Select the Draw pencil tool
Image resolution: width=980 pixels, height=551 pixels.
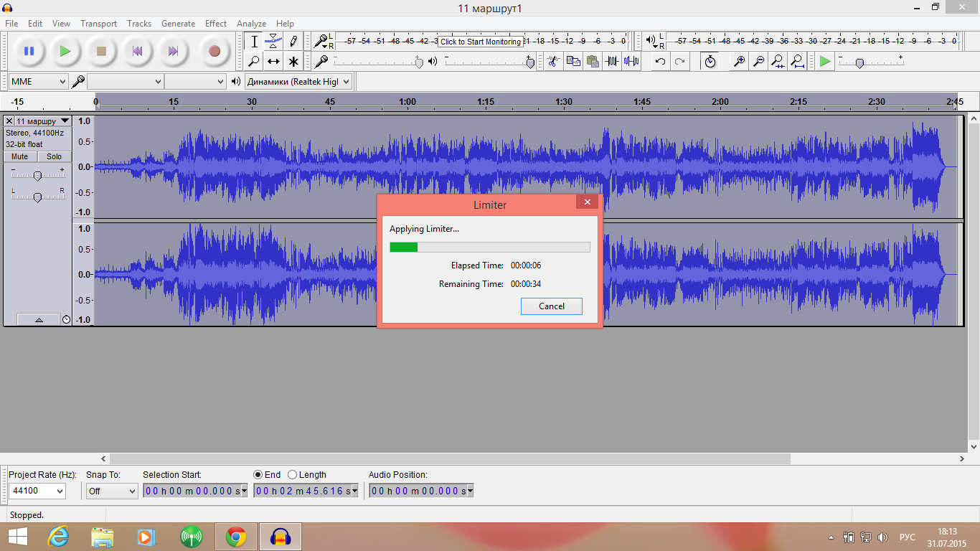pos(293,42)
